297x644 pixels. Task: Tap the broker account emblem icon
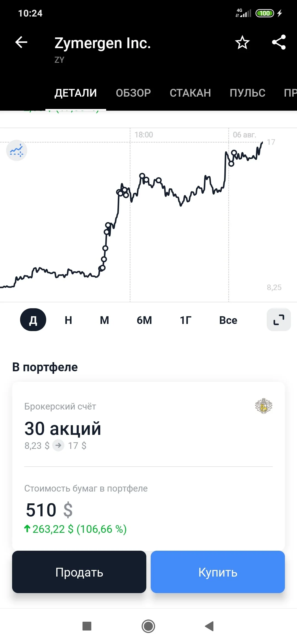[263, 406]
